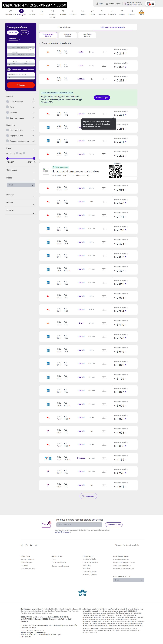This screenshot has width=163, height=644.
Task: Click the right price slider handle
Action: pos(34,158)
